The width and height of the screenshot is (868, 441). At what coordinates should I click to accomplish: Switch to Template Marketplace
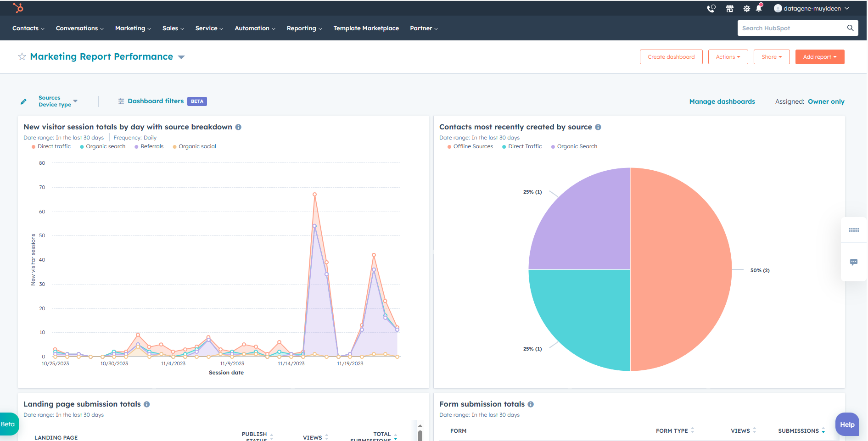pyautogui.click(x=366, y=28)
